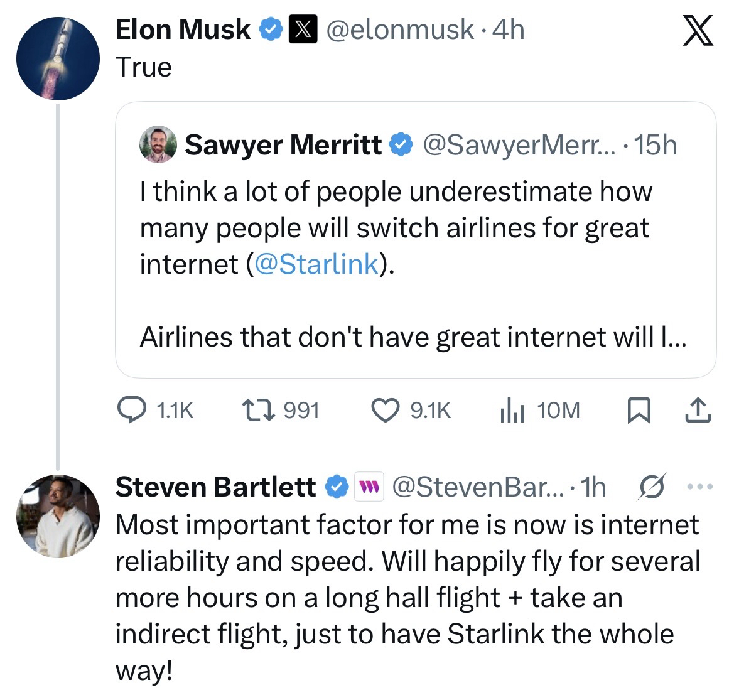Open the quoted Sawyer Merritt tweet text

[396, 227]
